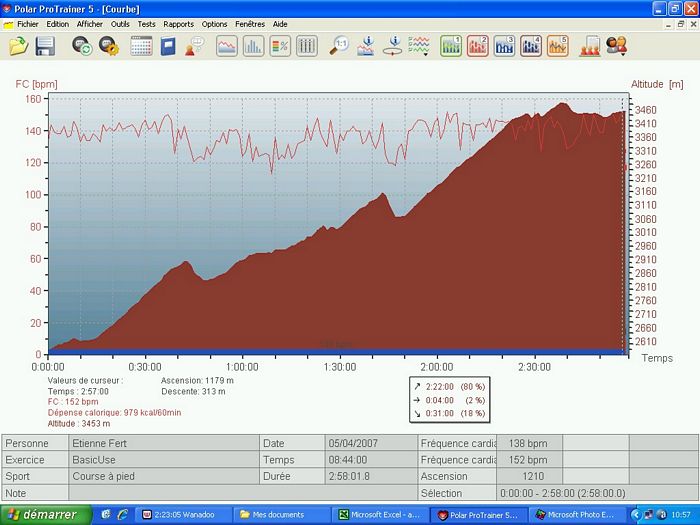
Task: Click the 1:1 magnifier zoom icon
Action: [x=340, y=46]
